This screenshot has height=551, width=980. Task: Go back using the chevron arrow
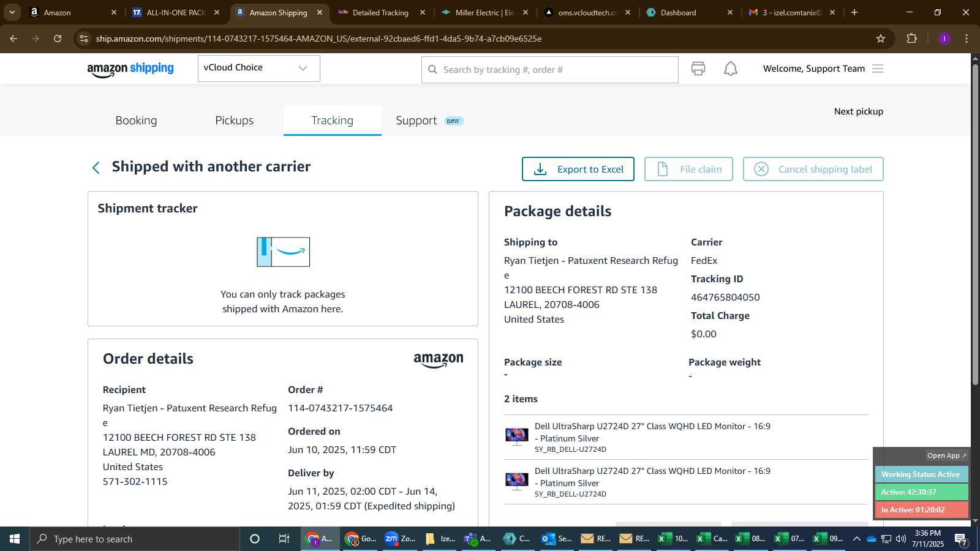(96, 168)
